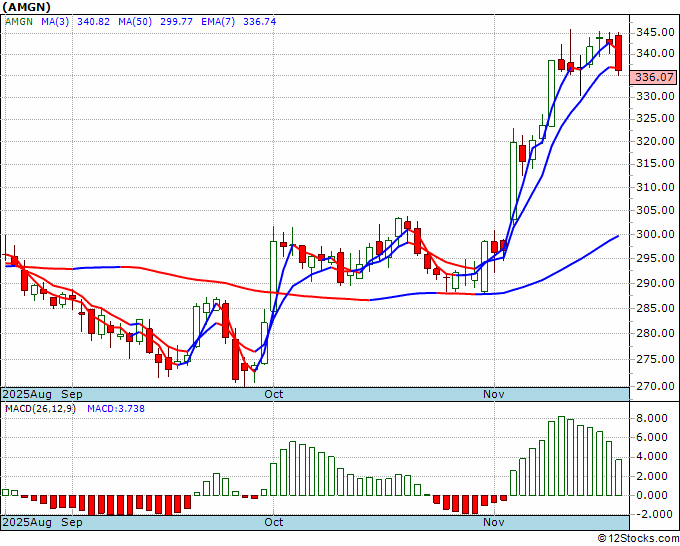
Task: Click the 340.00 price axis label
Action: (x=655, y=53)
